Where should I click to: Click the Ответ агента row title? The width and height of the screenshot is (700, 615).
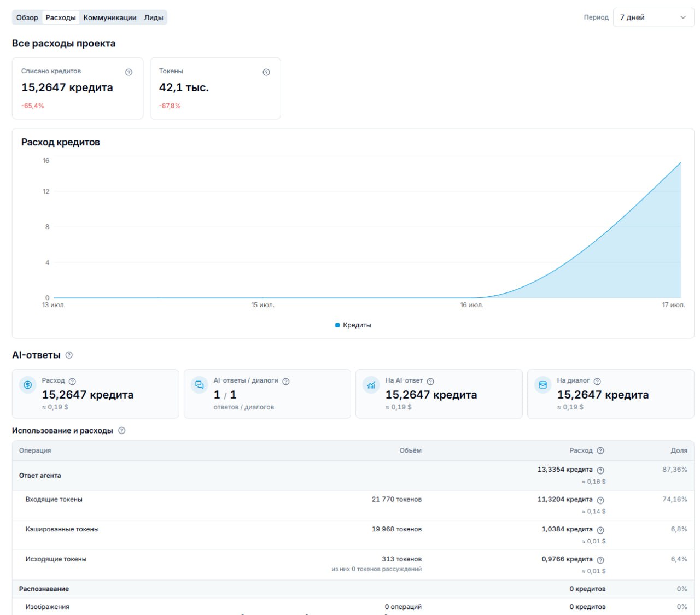point(40,476)
